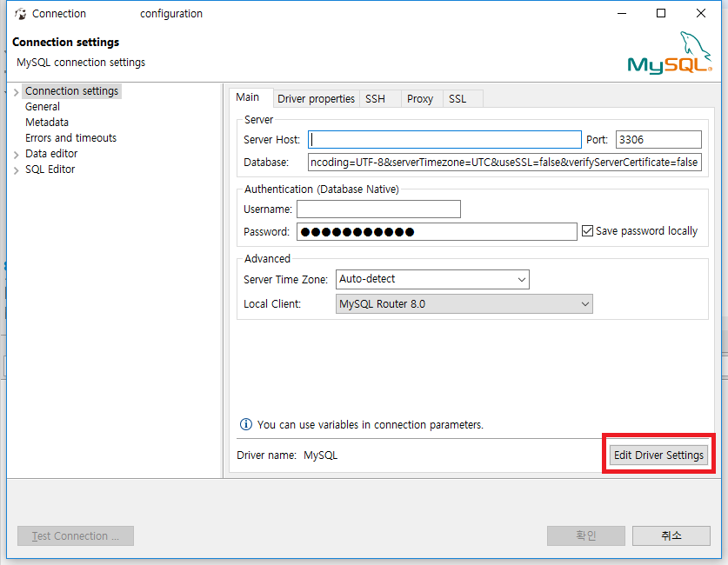Expand the SQL Editor tree node

(17, 170)
